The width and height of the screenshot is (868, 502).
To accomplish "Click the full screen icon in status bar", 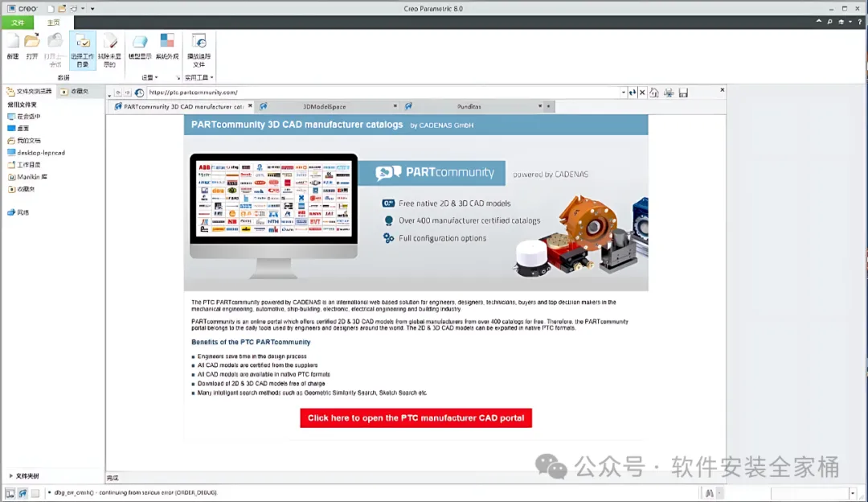I will click(x=35, y=493).
